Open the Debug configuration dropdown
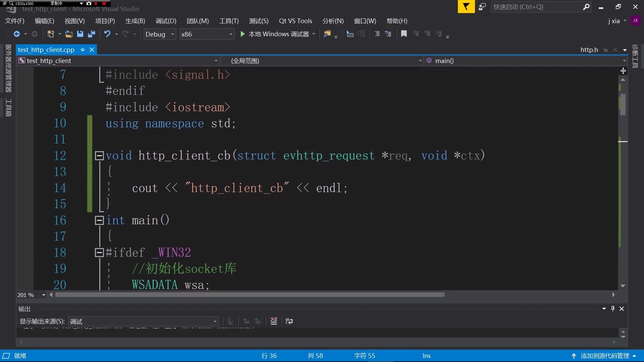The height and width of the screenshot is (362, 644). [160, 34]
